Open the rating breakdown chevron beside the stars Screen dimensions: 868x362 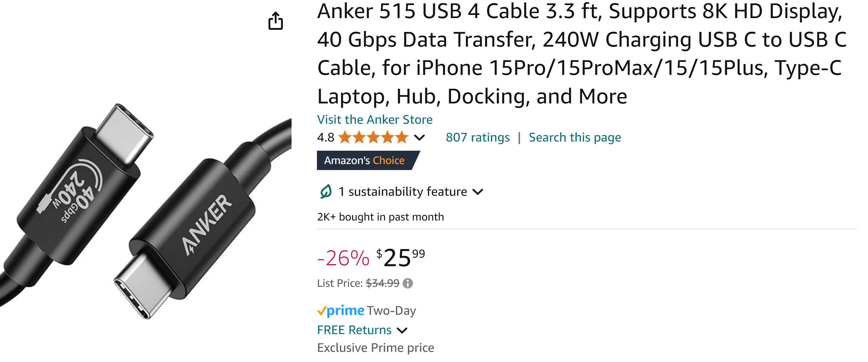[x=420, y=138]
